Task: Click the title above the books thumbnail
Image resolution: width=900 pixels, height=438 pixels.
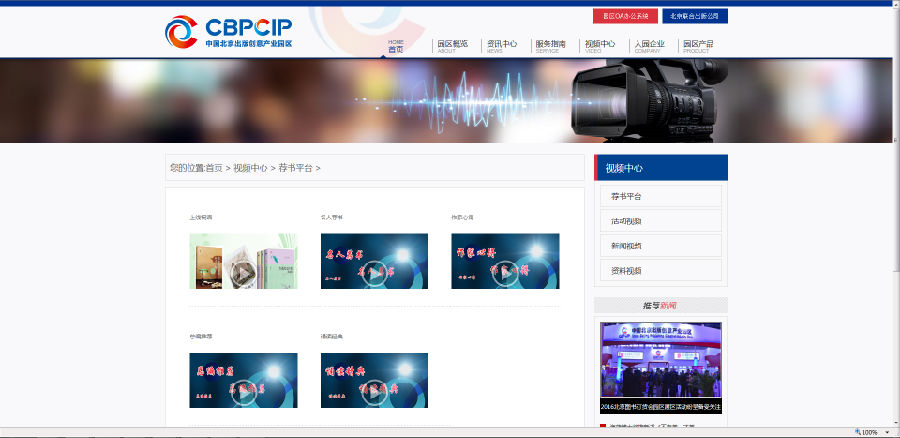Action: [x=201, y=218]
